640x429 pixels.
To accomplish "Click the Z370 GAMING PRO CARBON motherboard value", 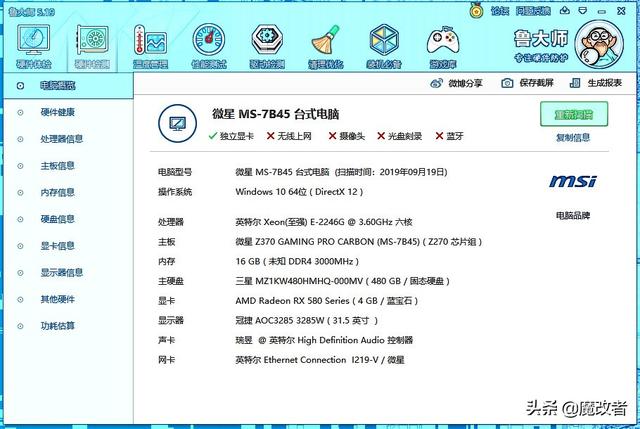I will (x=359, y=242).
